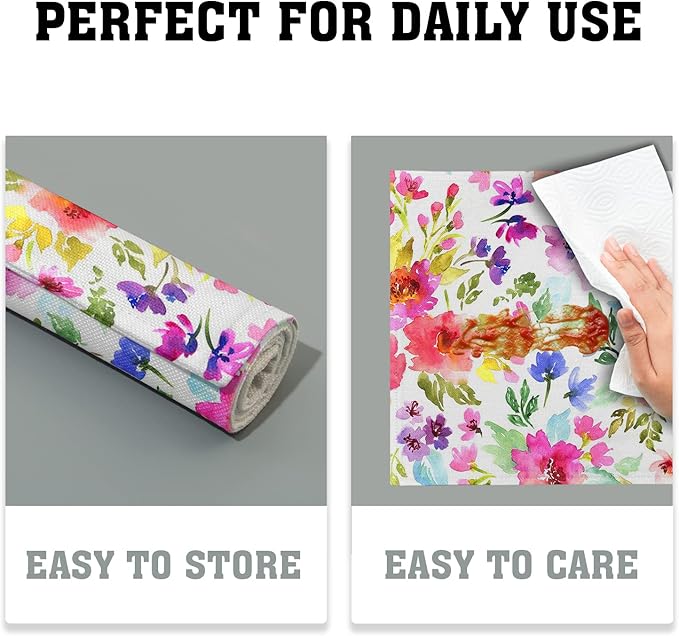Click the blue flower below the ketchup stain
The image size is (679, 636).
(546, 366)
